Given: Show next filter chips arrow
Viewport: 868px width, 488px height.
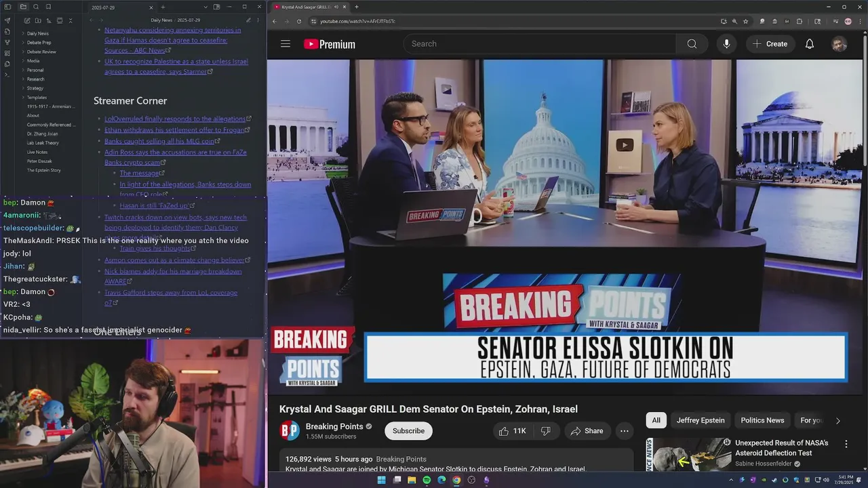Looking at the screenshot, I should coord(837,421).
